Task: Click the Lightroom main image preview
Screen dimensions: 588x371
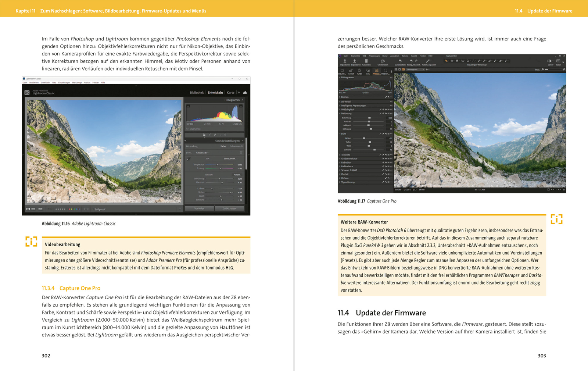Action: (x=104, y=150)
